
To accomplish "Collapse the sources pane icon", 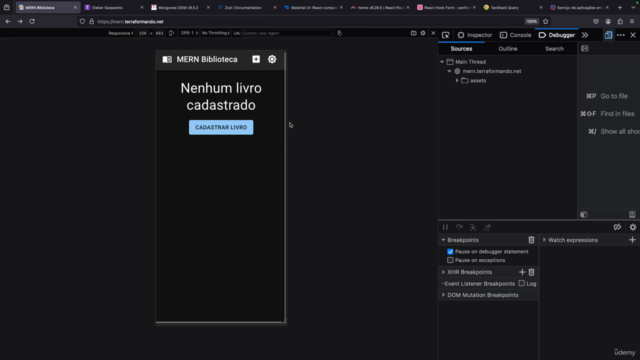I will (585, 49).
